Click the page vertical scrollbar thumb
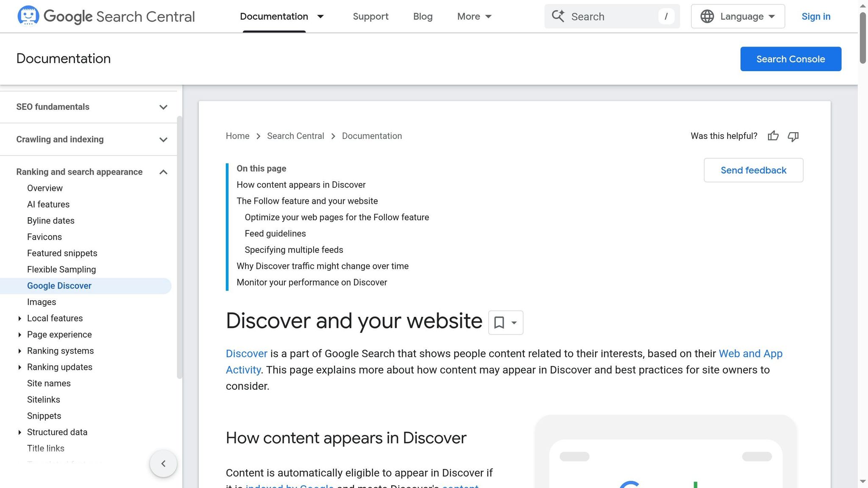This screenshot has width=868, height=488. click(862, 38)
